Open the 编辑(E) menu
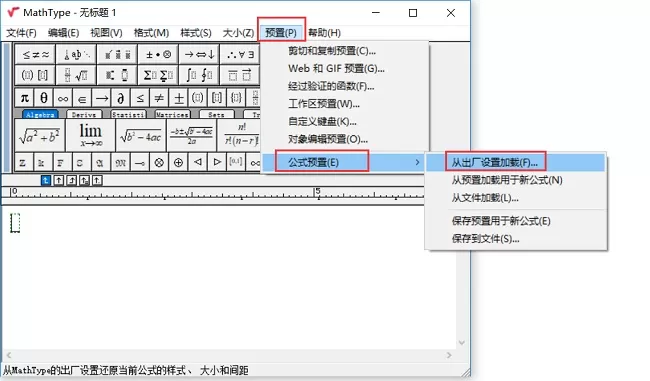This screenshot has width=650, height=381. coord(63,33)
